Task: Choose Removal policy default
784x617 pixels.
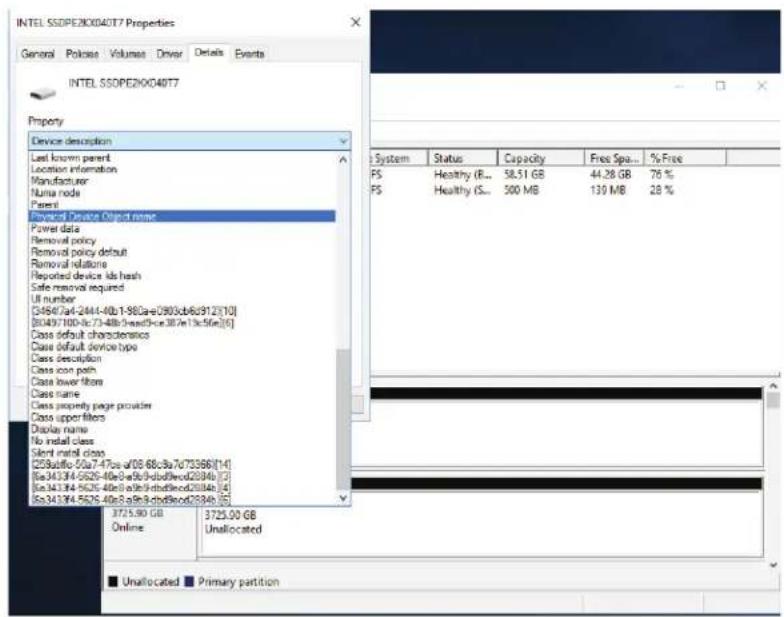Action: click(182, 252)
